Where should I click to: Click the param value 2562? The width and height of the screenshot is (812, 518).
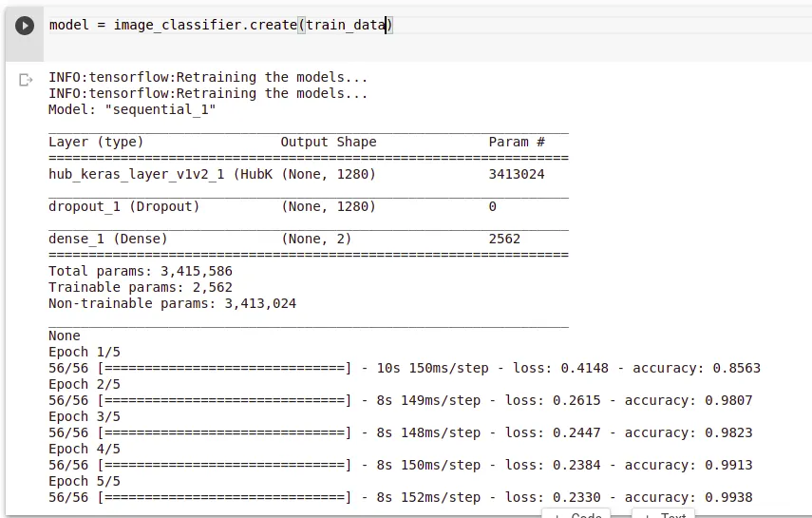tap(504, 239)
